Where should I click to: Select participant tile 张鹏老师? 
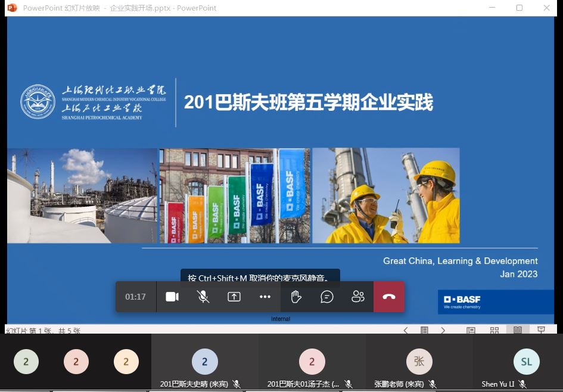[x=419, y=362]
